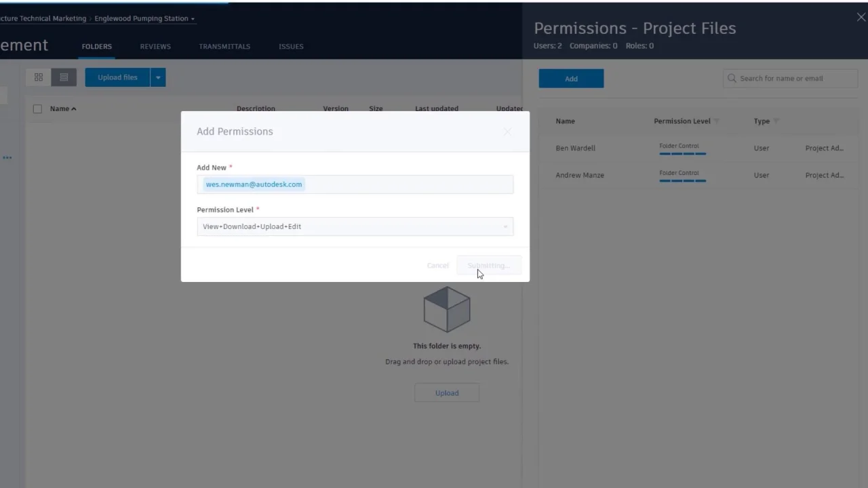Screen dimensions: 868x488
Task: Click the Upload files button
Action: [x=117, y=77]
